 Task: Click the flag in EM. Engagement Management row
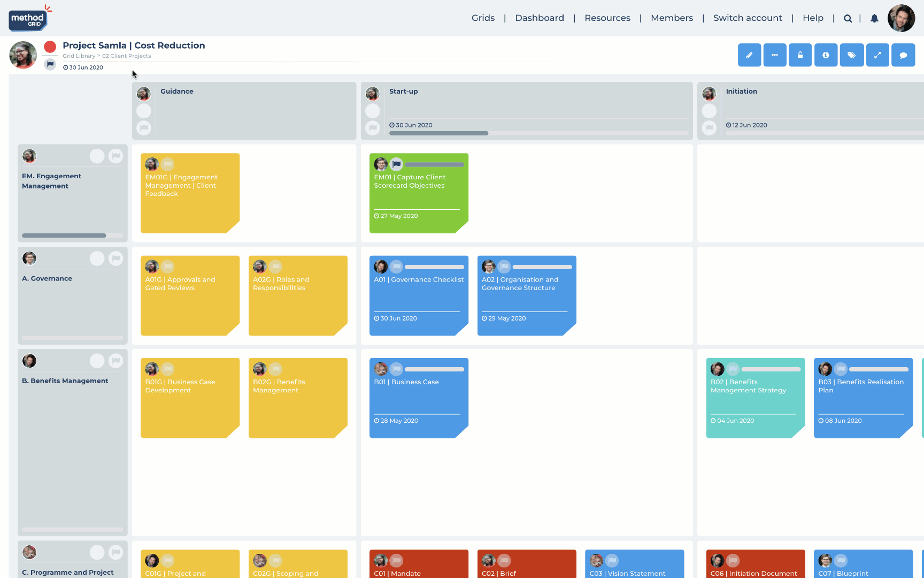(x=115, y=156)
